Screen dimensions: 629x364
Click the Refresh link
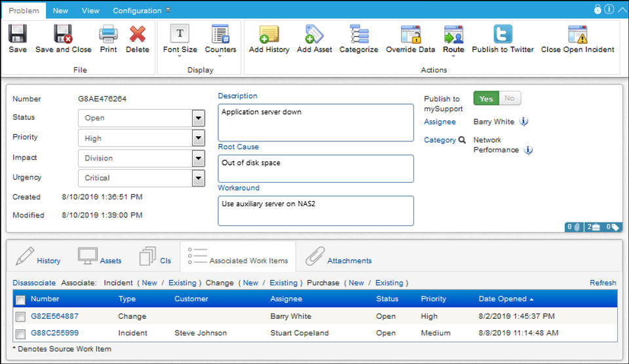pos(602,283)
